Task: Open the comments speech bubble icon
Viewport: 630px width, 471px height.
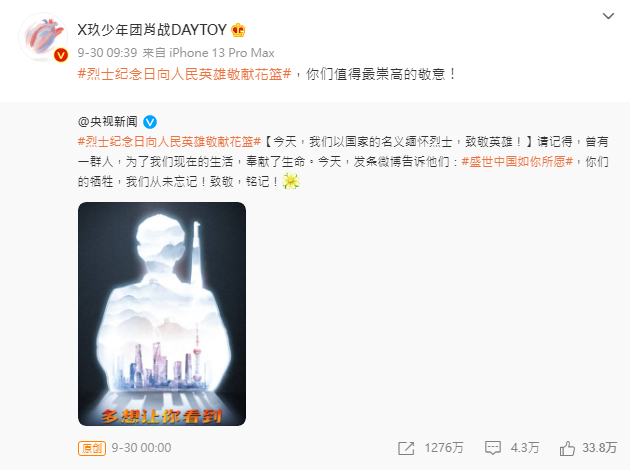Action: coord(493,448)
